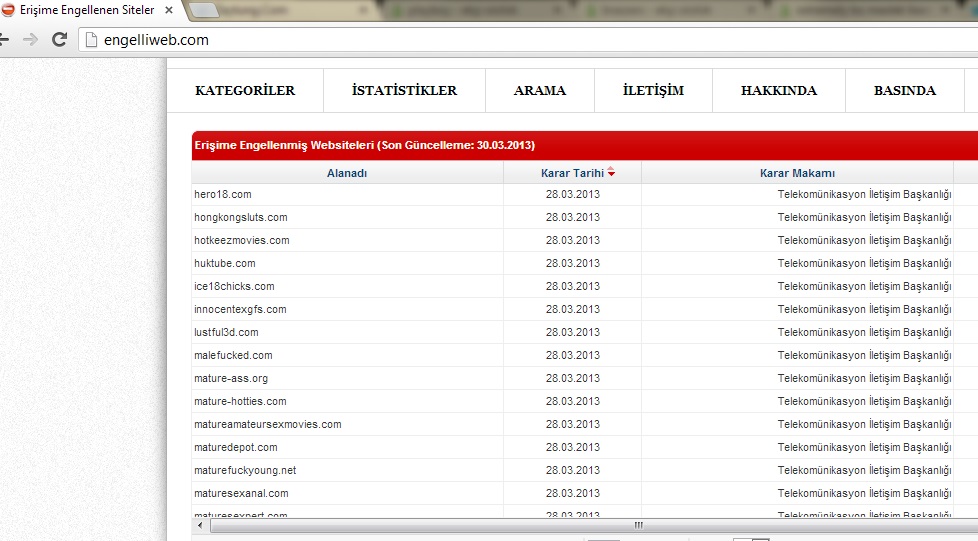Open the KATEGORİLER menu
Image resolution: width=978 pixels, height=541 pixels.
[245, 90]
